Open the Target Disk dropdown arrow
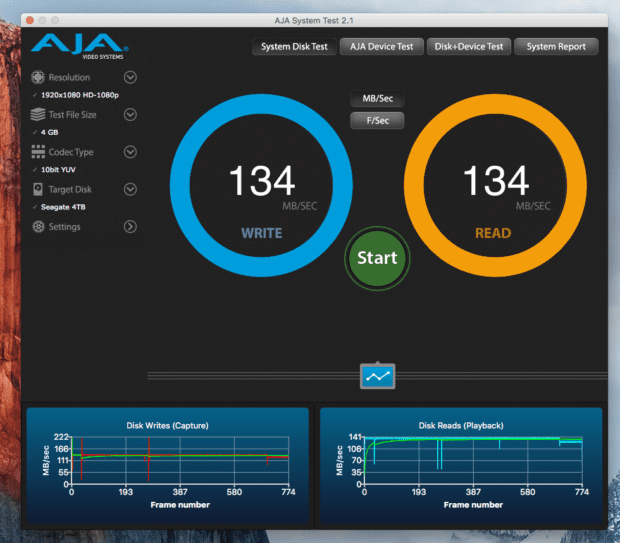The width and height of the screenshot is (620, 543). 130,189
